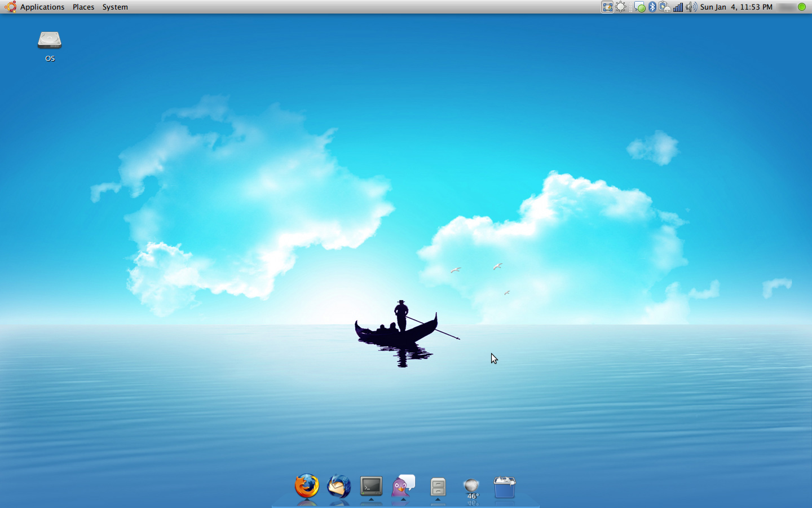The height and width of the screenshot is (508, 812).
Task: Click the Bluetooth tray icon
Action: (x=652, y=7)
